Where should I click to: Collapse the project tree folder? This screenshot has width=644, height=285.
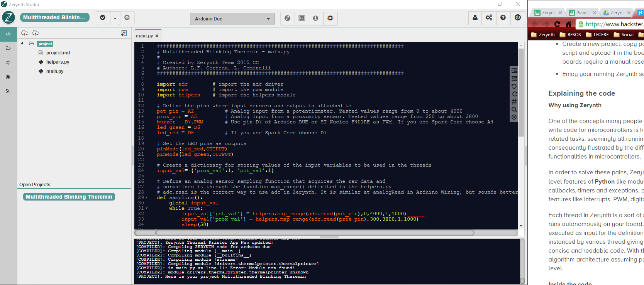pos(22,44)
